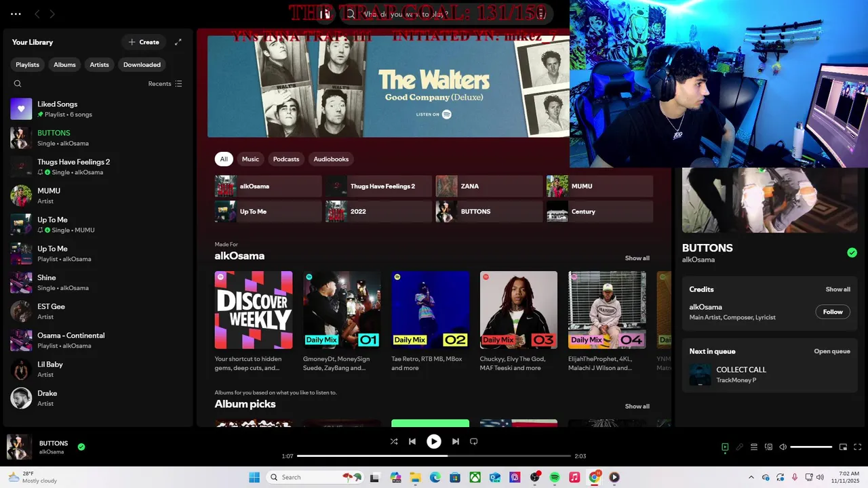The height and width of the screenshot is (488, 868).
Task: Show all Album picks
Action: [x=637, y=407]
